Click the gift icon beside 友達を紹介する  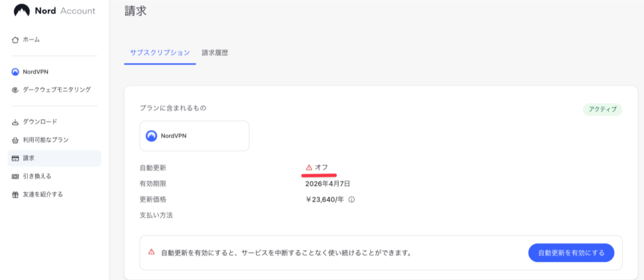pos(15,194)
